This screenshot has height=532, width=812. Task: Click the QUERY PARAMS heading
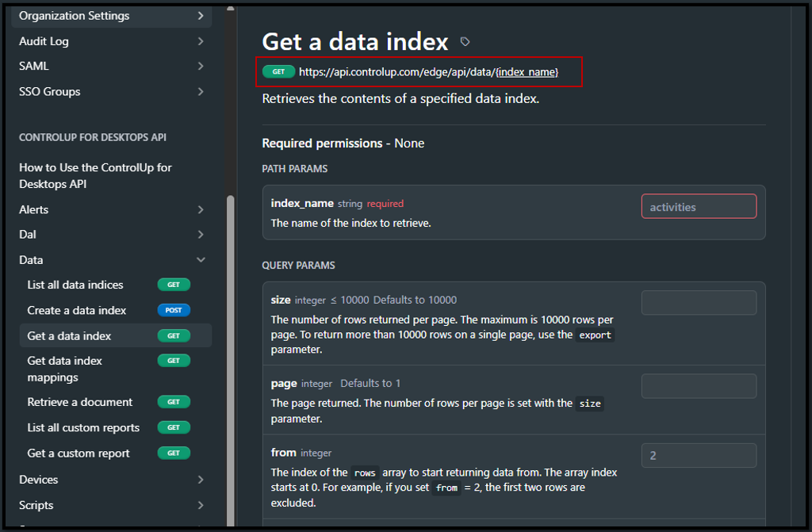[x=298, y=266]
